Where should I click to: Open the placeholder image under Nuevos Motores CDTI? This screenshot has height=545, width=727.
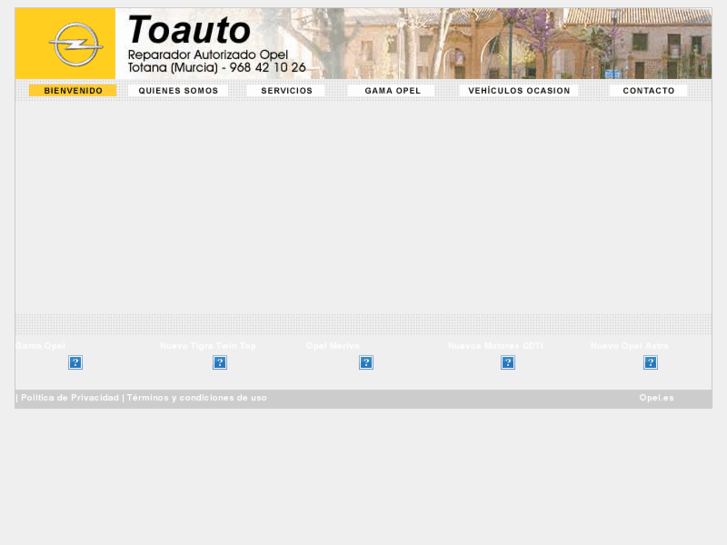click(508, 362)
